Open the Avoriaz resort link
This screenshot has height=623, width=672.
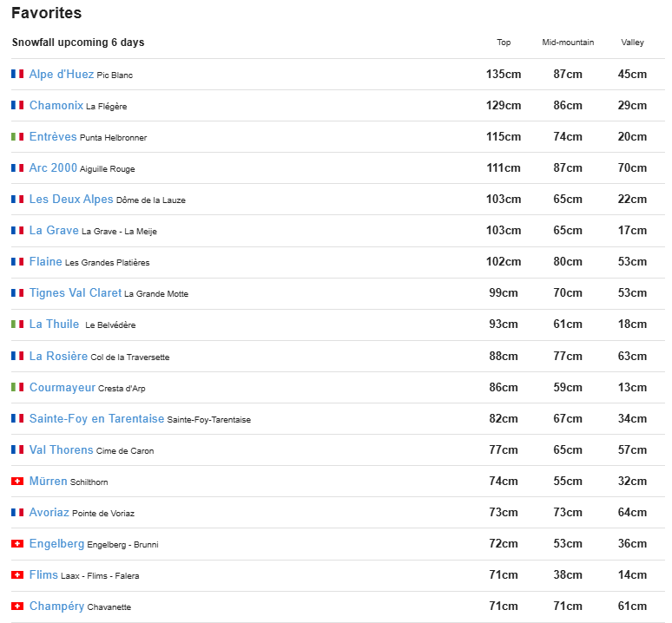(x=49, y=512)
